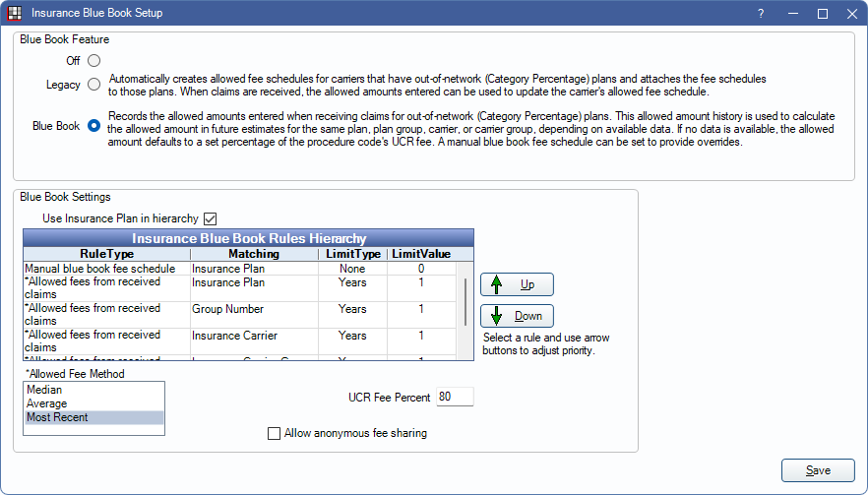Screen dimensions: 868x495
Task: Click the rules hierarchy vertical scrollbar
Action: [466, 302]
